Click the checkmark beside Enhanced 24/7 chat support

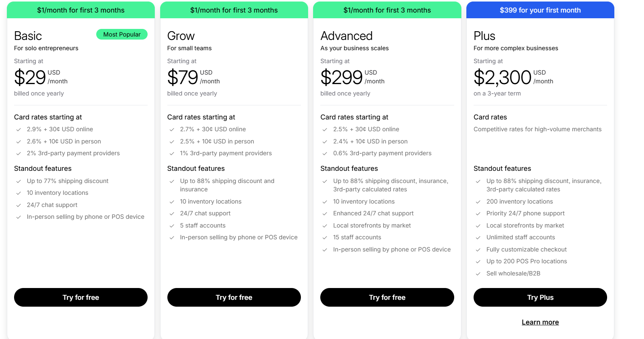coord(325,214)
